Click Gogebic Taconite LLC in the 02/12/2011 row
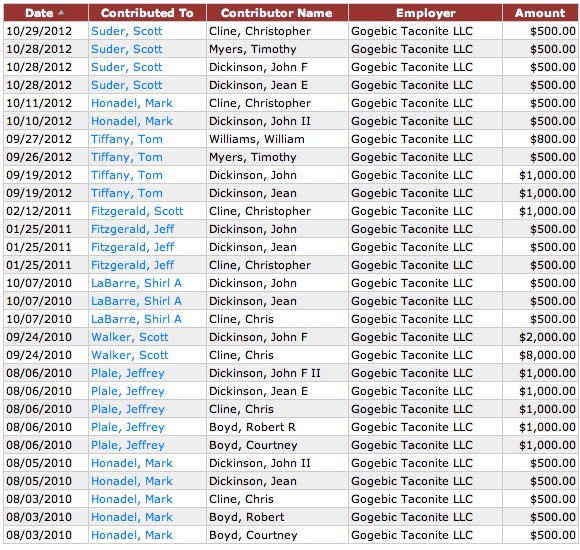This screenshot has height=550, width=580. click(412, 211)
